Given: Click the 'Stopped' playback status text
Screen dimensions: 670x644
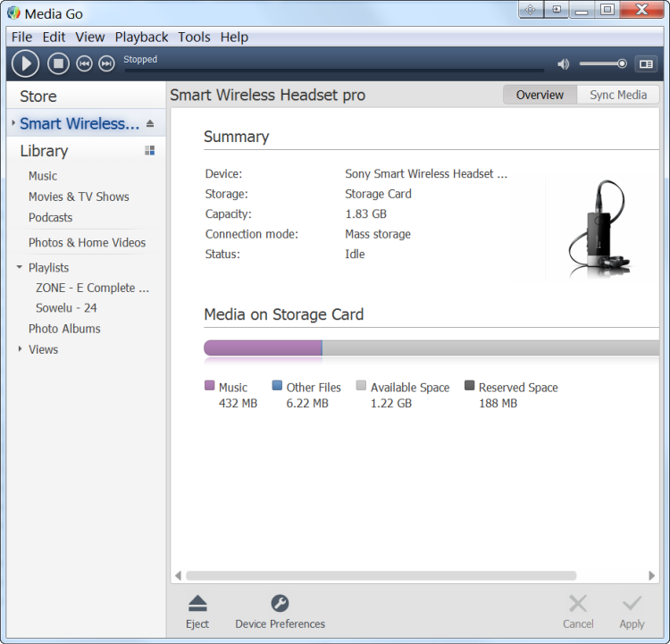Looking at the screenshot, I should point(140,60).
